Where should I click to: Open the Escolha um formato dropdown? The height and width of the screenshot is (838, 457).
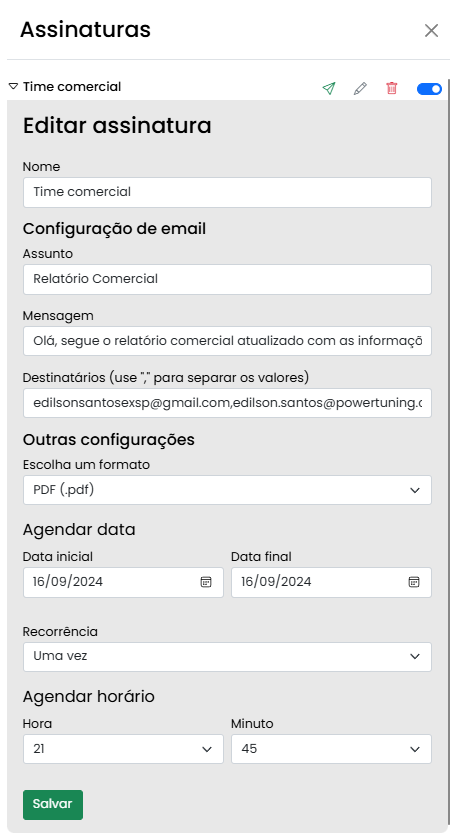[227, 490]
